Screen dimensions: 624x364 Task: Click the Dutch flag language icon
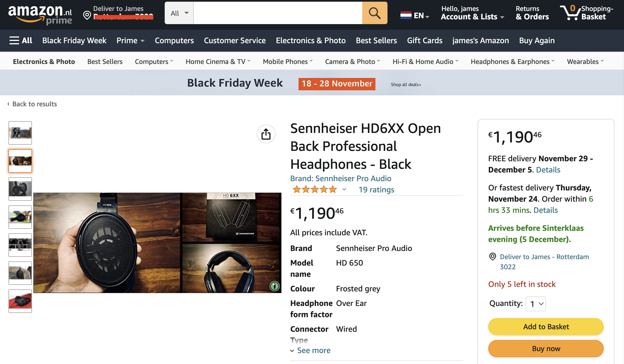click(406, 15)
